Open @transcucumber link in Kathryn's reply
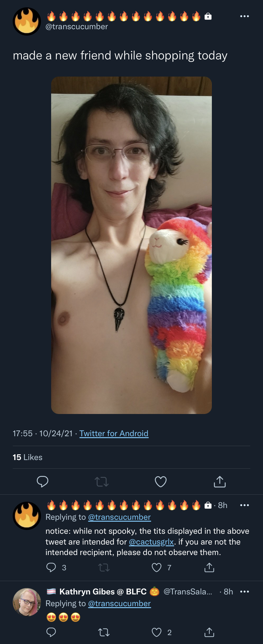 [x=119, y=603]
